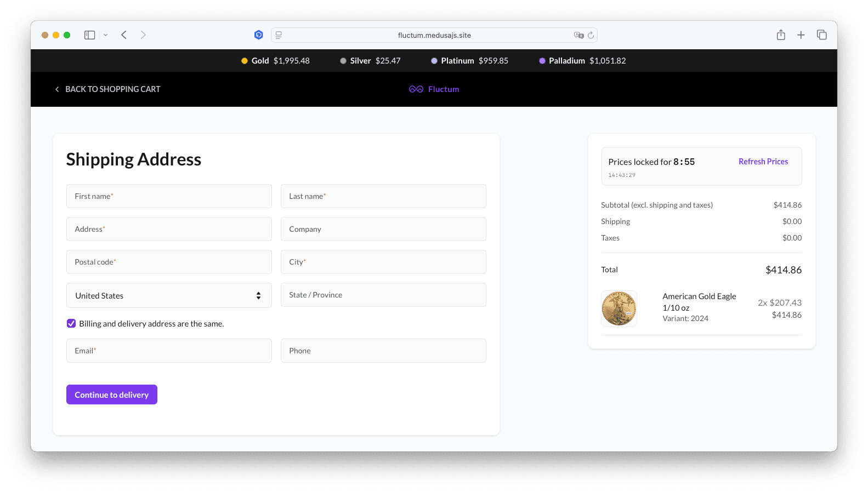868x492 pixels.
Task: Click Refresh Prices link
Action: [763, 162]
